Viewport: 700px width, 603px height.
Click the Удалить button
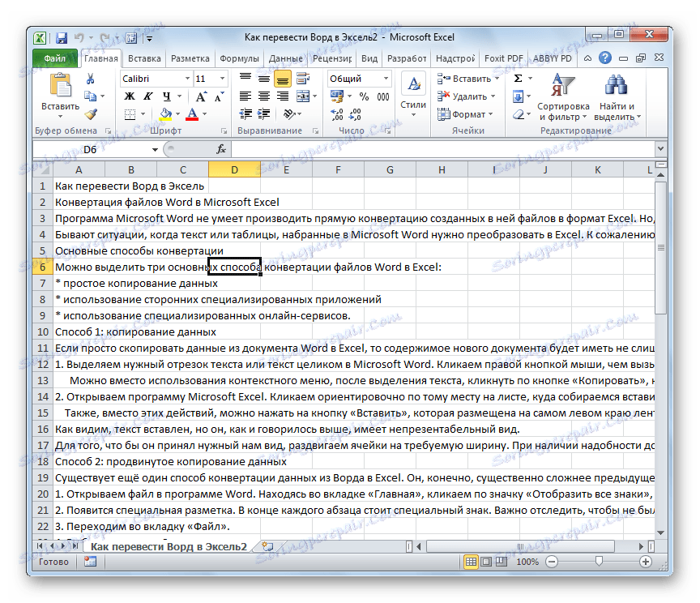(464, 96)
